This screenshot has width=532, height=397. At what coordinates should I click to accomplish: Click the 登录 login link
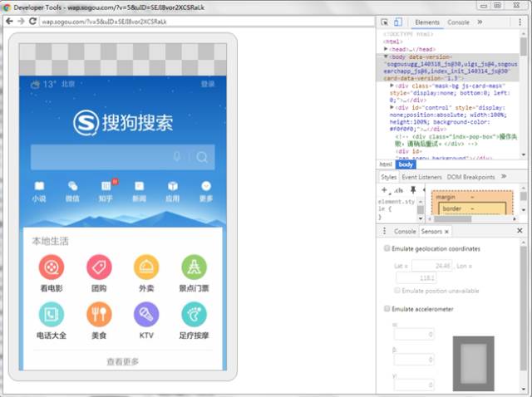tap(208, 84)
